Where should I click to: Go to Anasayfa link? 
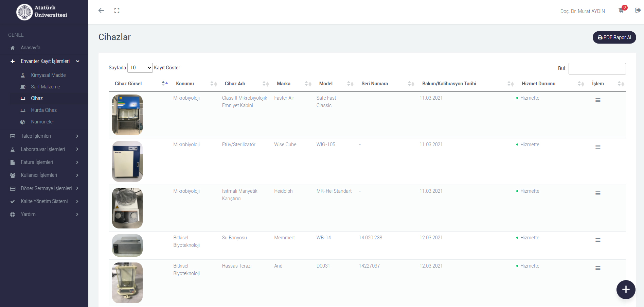pos(31,48)
